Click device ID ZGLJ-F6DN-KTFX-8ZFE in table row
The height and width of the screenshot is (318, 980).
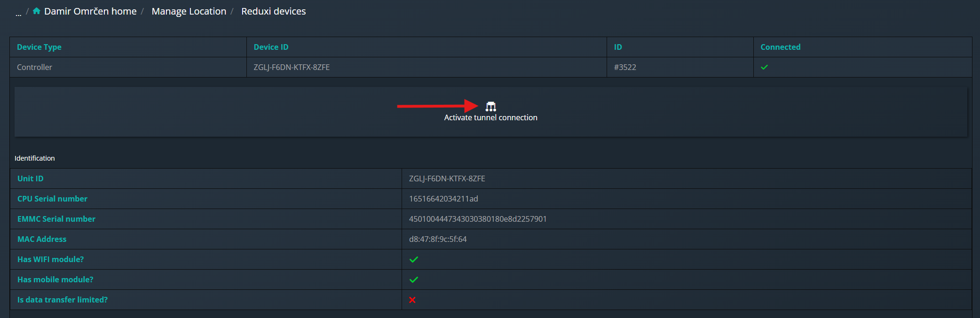coord(292,67)
